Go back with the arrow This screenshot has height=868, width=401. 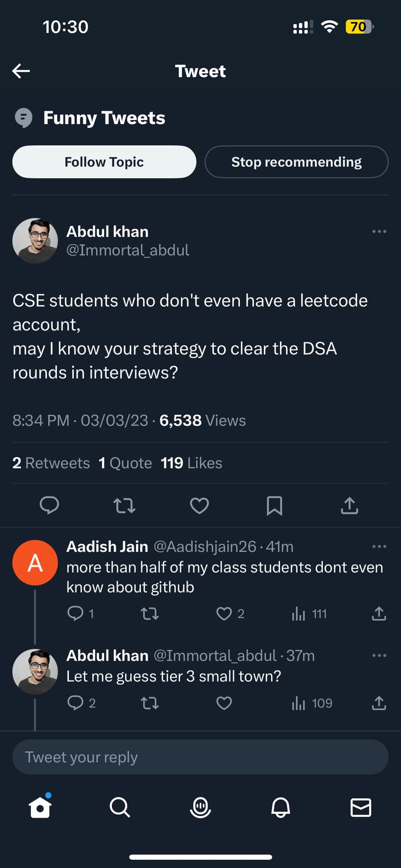tap(20, 71)
